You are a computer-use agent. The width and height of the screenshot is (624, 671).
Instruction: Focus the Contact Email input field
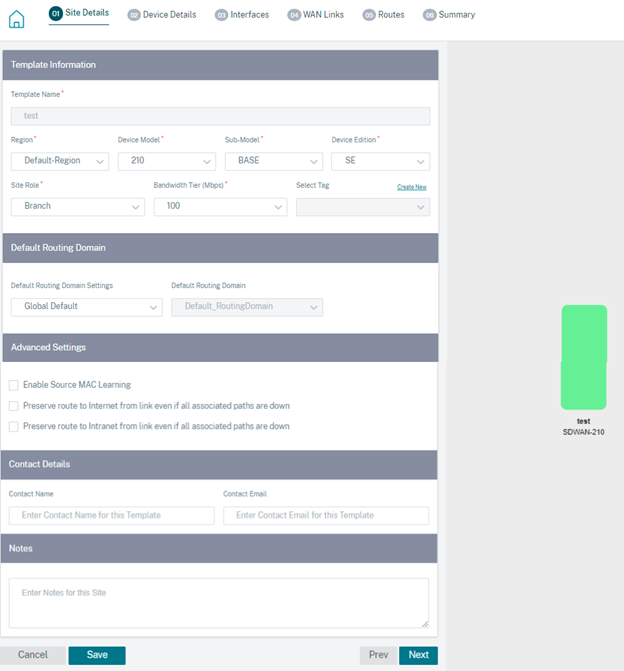(326, 516)
